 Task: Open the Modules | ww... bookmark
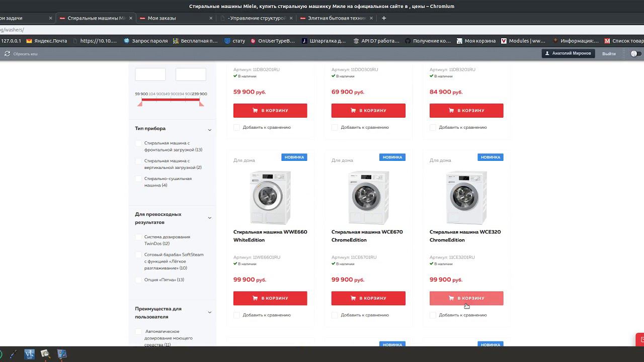click(x=523, y=41)
